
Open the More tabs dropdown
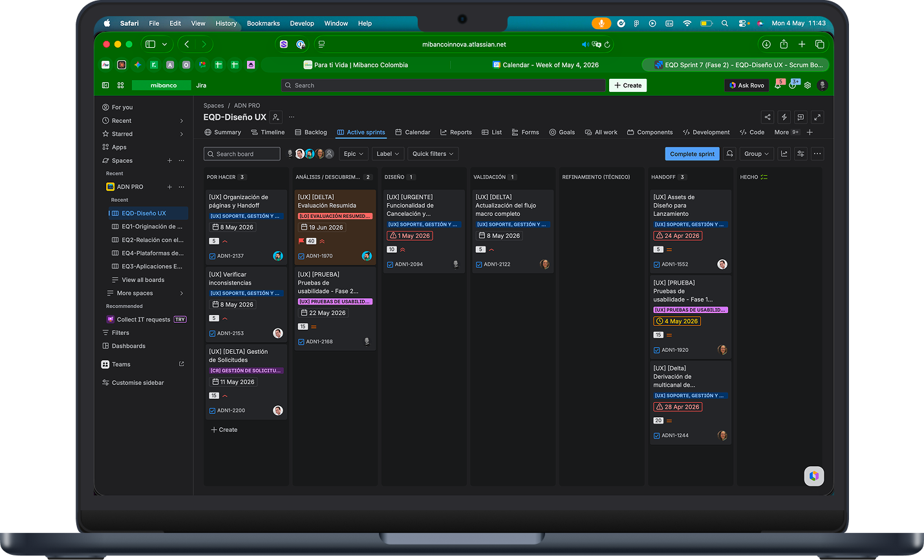click(787, 132)
